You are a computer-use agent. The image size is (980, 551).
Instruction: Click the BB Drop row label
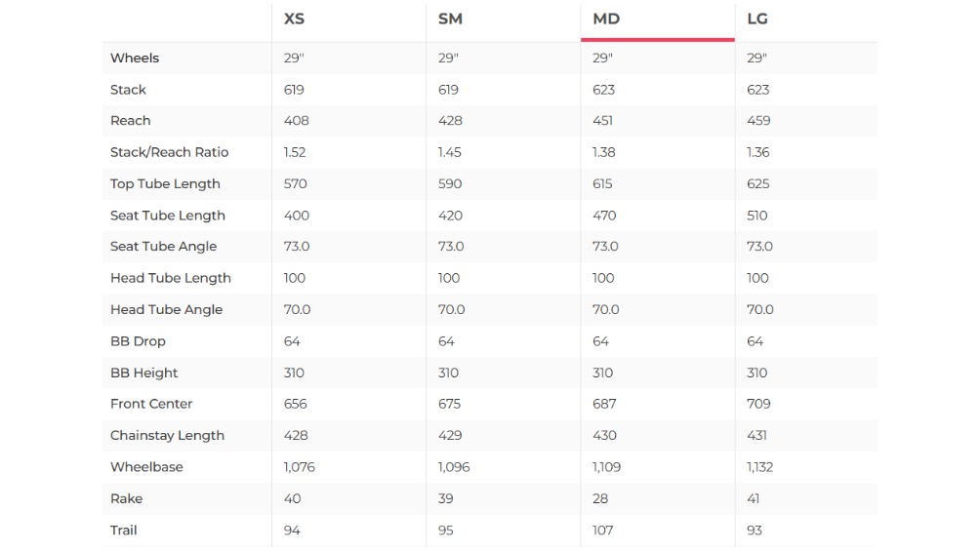(x=138, y=341)
